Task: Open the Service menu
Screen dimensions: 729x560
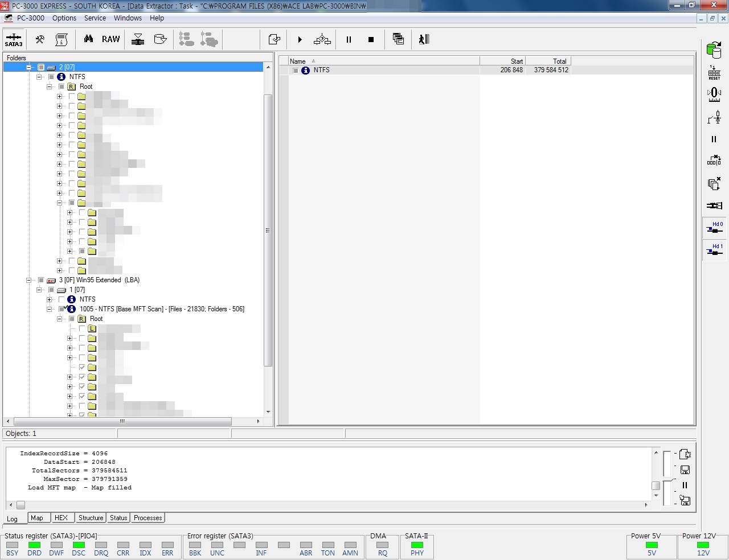Action: pos(95,18)
